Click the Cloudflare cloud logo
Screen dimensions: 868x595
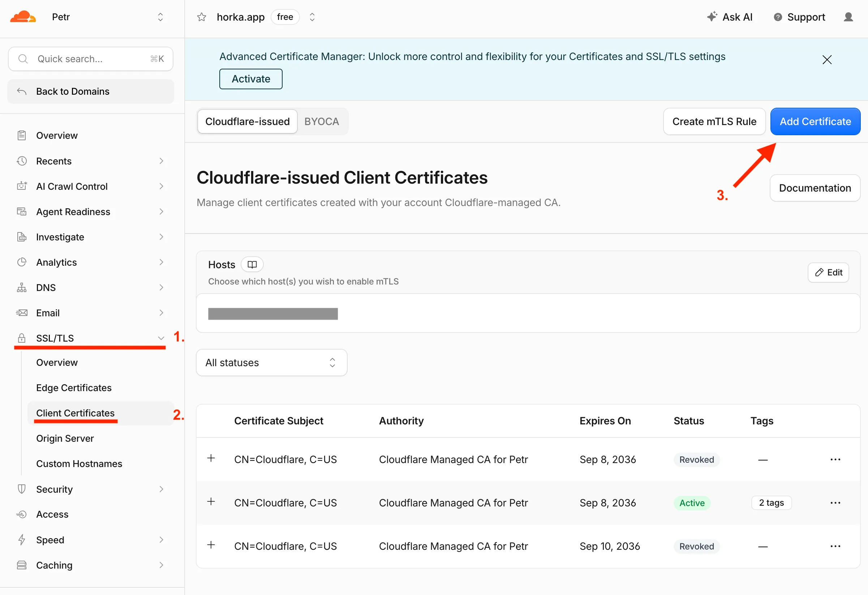[x=23, y=17]
